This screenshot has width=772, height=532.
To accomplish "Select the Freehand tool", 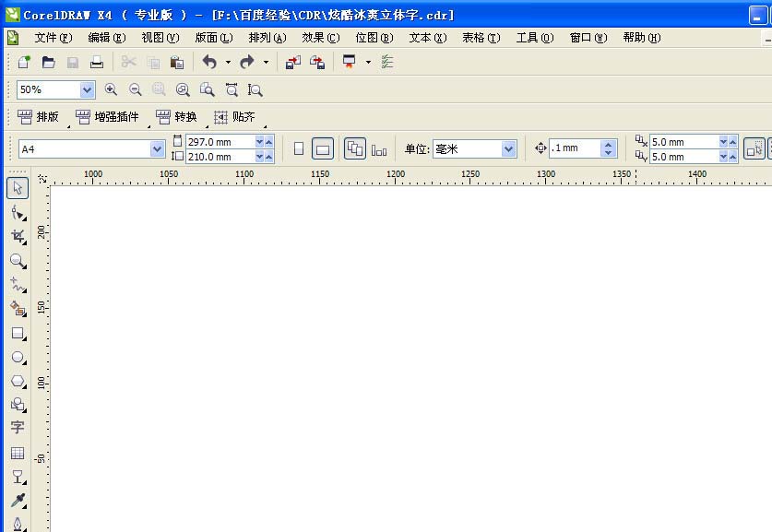I will pos(18,285).
